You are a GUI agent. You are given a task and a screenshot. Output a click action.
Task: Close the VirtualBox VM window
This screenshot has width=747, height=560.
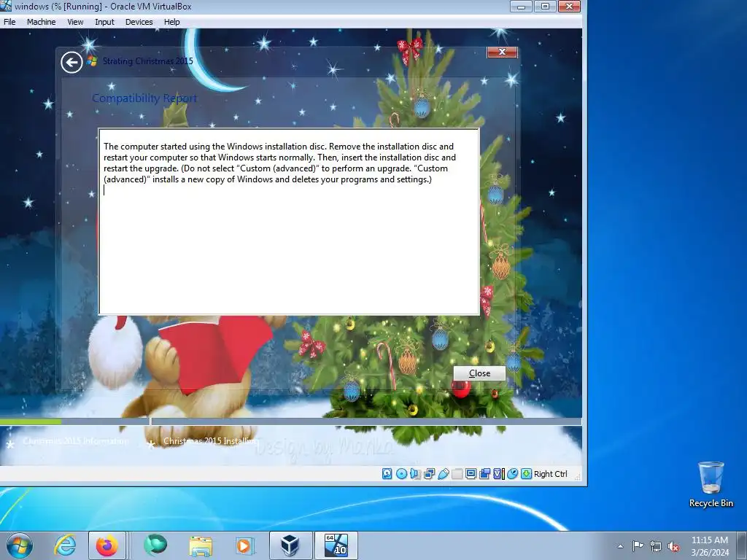pos(569,6)
